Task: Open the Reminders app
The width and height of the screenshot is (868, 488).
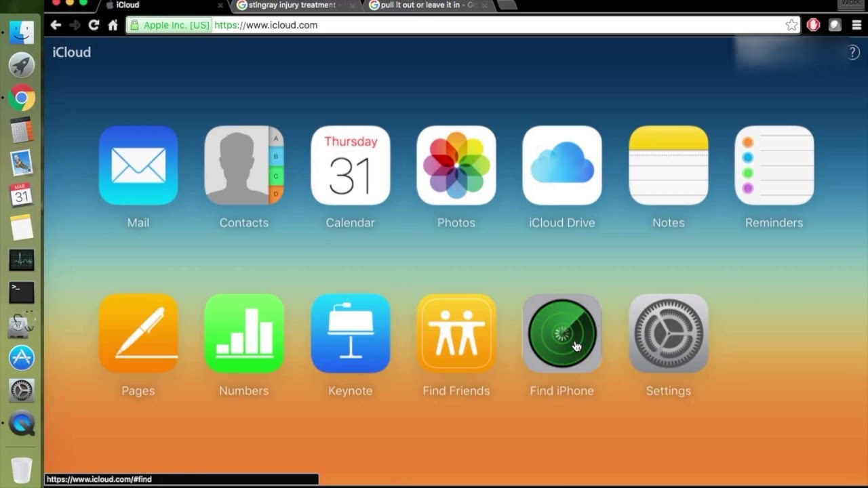Action: (x=774, y=165)
